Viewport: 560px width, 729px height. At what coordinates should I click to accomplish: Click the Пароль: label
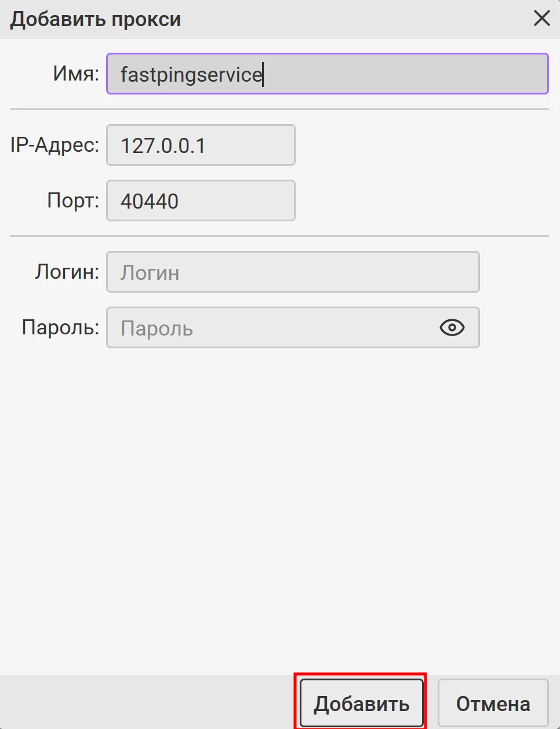click(x=60, y=327)
